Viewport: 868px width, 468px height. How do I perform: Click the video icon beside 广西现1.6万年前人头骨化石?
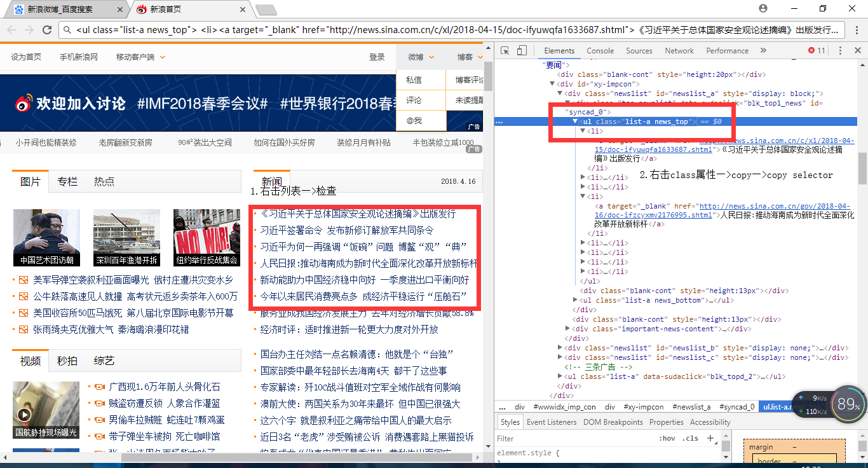98,387
